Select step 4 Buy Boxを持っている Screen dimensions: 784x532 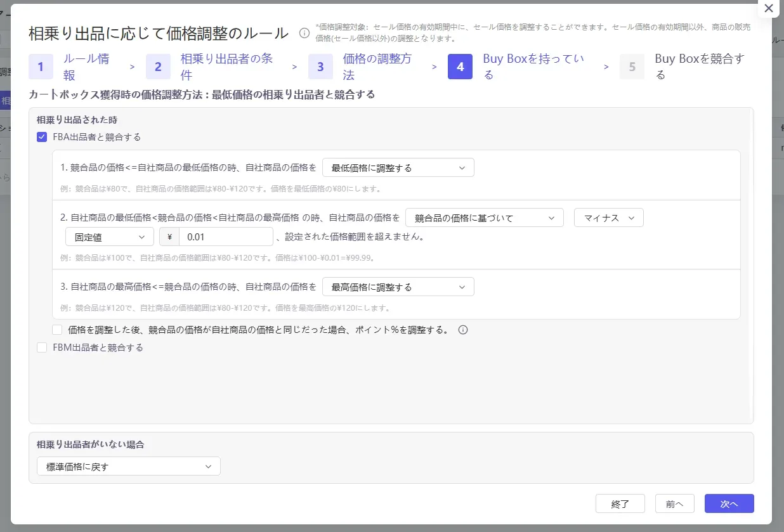[x=521, y=67]
